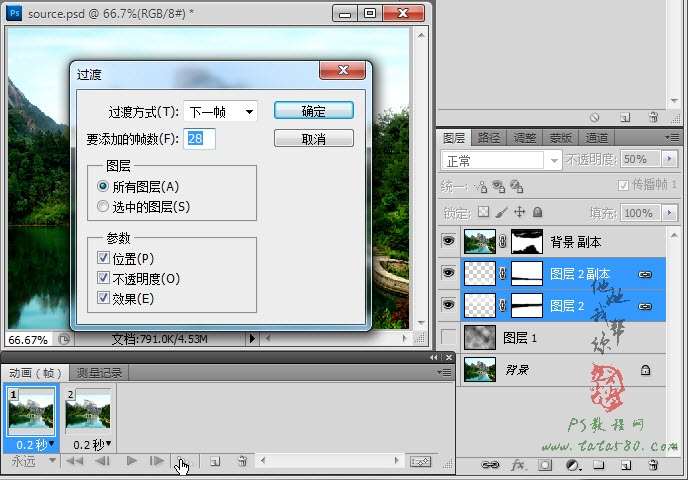Screen dimensions: 688x480
Task: Toggle 效果(E) checkbox
Action: tap(103, 298)
